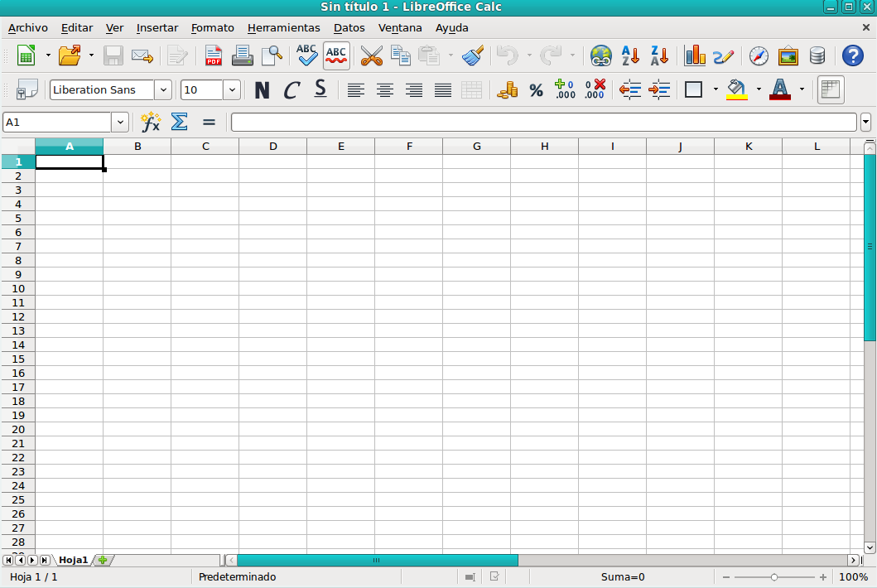
Task: Toggle bold N formatting
Action: (x=262, y=89)
